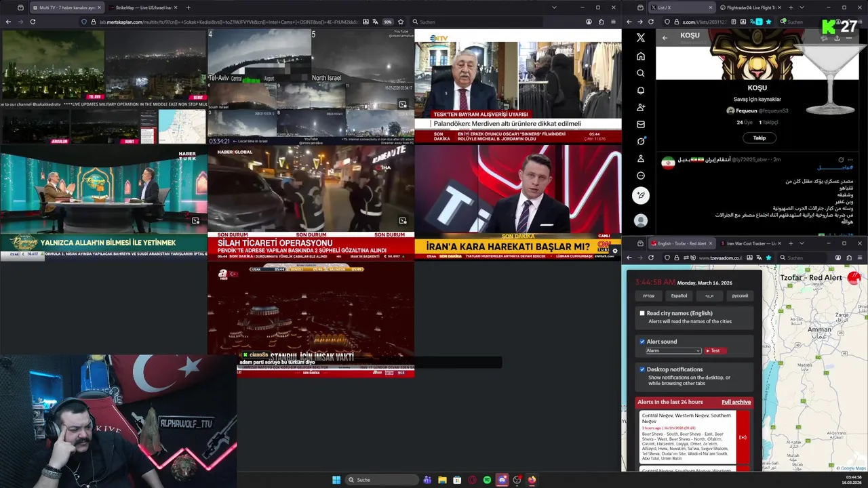Screen dimensions: 868x488
Task: Open Home in the X sidebar
Action: coord(641,56)
